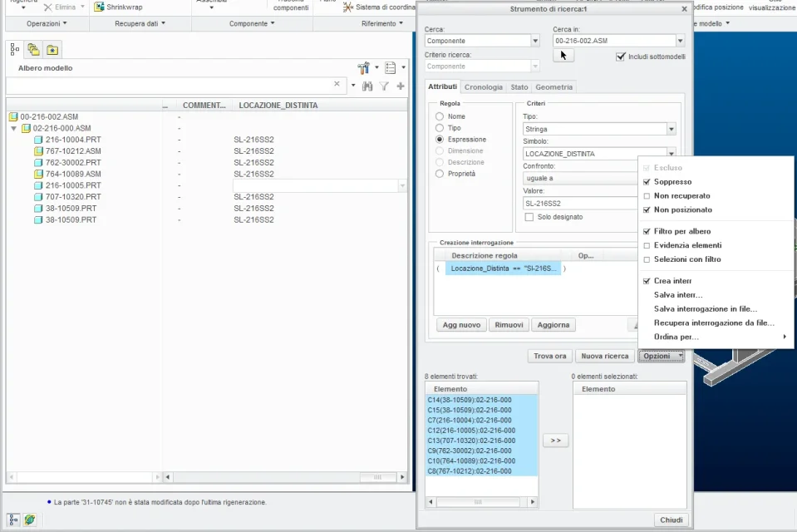Select the Locazione_Distinta rule row

(503, 268)
